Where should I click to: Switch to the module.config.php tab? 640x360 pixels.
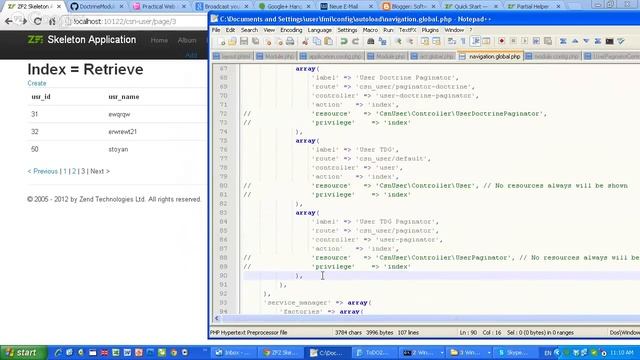point(552,57)
